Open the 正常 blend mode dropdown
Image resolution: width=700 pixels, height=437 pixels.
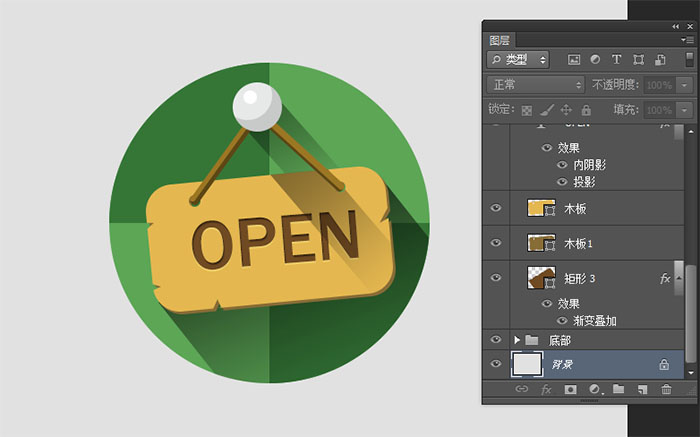(x=536, y=84)
